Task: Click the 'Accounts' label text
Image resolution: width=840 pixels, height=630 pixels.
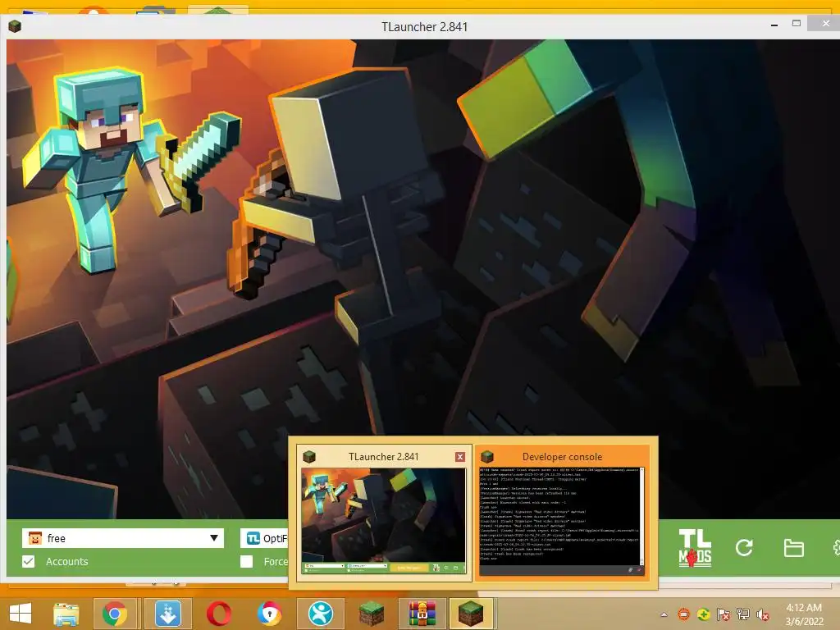Action: 67,561
